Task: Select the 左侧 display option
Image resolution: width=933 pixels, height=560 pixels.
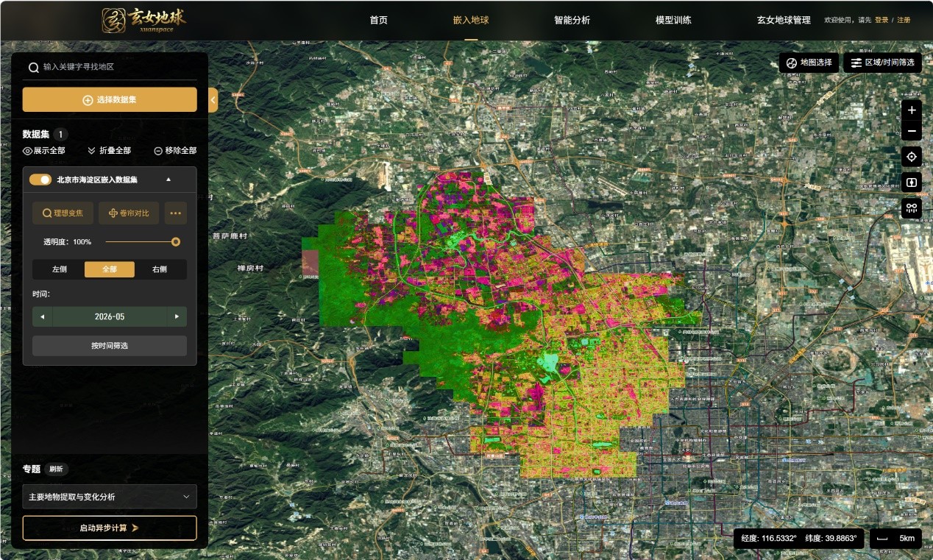Action: click(59, 269)
